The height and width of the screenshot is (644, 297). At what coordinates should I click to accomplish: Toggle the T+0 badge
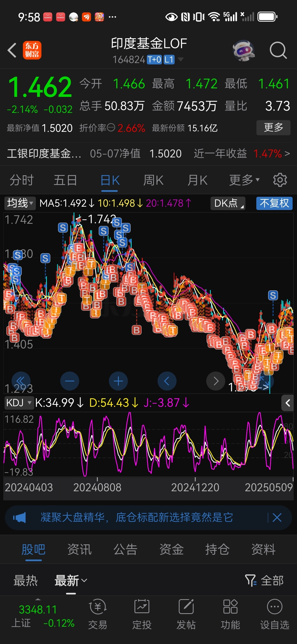[154, 59]
